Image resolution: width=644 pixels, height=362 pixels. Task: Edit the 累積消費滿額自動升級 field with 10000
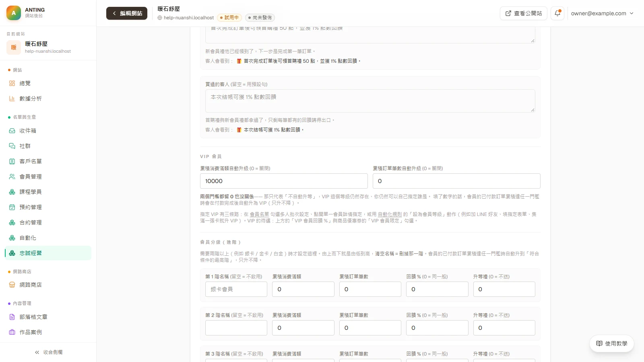[284, 181]
